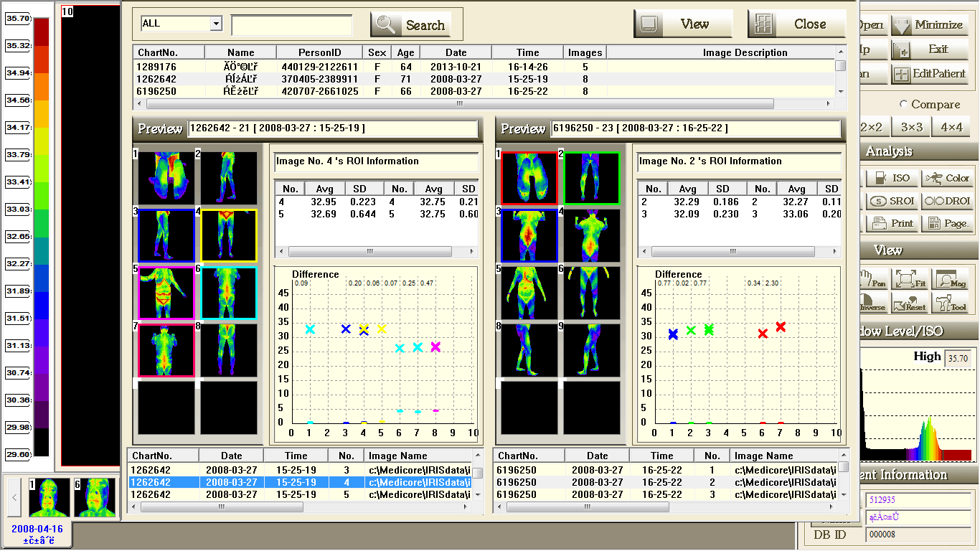The image size is (980, 551).
Task: Click the Minimize button with down arrow
Action: [x=930, y=24]
